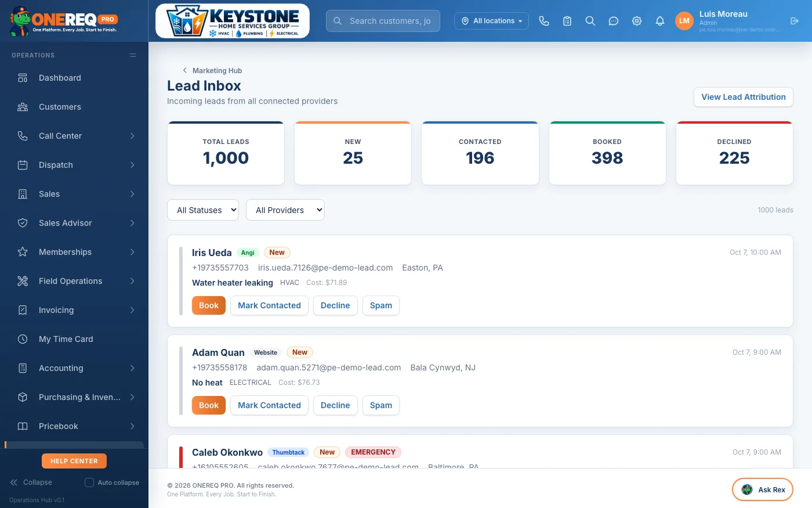Open the clipboard icon in the header
Image resolution: width=812 pixels, height=508 pixels.
[567, 21]
